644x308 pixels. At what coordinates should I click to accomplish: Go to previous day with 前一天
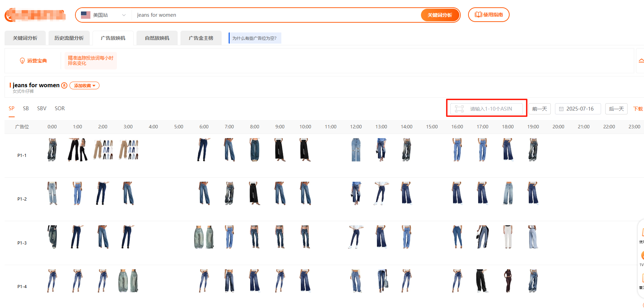(540, 109)
